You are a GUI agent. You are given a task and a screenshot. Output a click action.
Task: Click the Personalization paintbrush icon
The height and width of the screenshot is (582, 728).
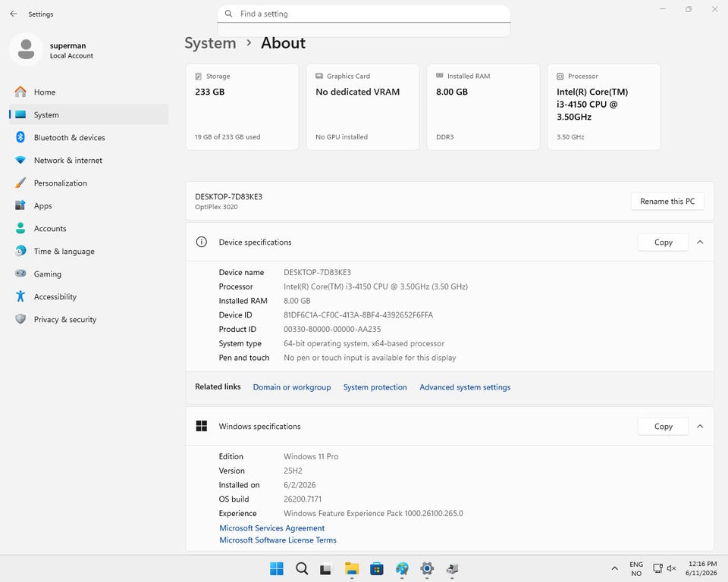[x=20, y=183]
